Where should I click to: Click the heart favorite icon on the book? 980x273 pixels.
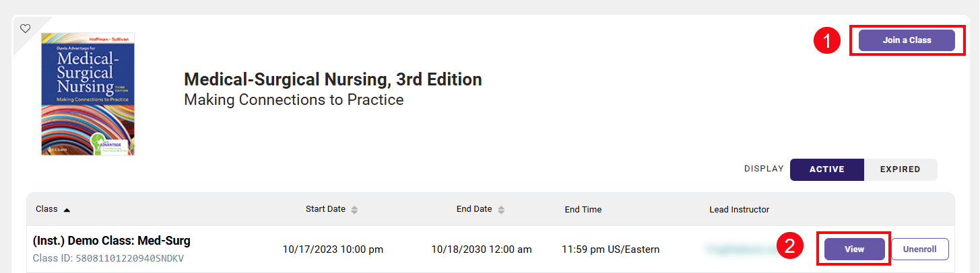click(25, 28)
